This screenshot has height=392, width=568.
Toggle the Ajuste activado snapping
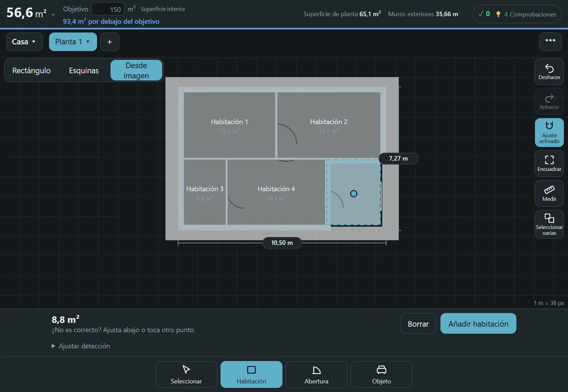click(549, 132)
